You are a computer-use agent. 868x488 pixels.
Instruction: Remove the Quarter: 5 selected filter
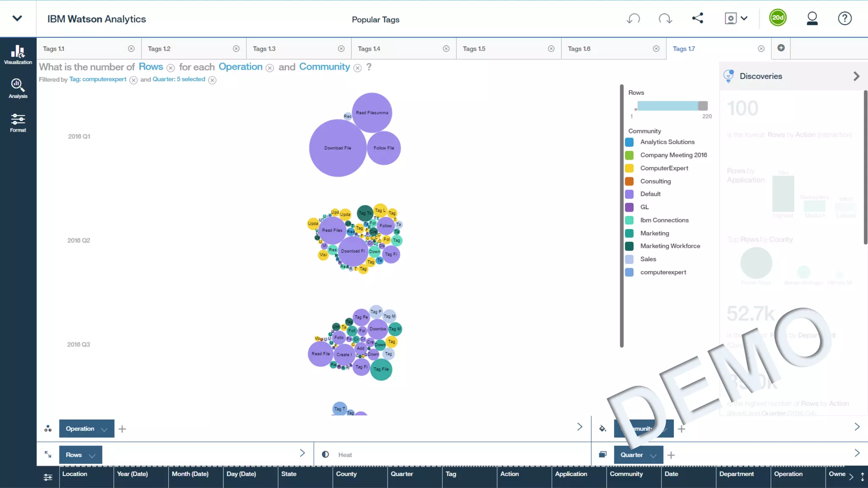(x=212, y=80)
